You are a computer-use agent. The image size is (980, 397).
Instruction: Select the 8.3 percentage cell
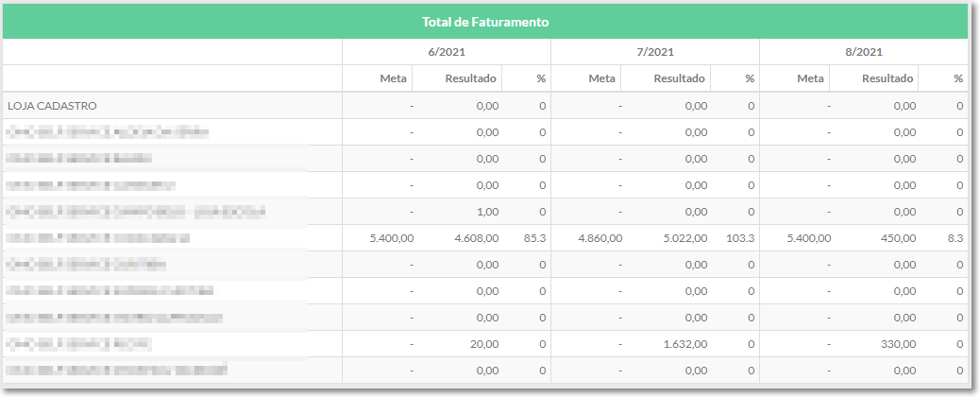tap(955, 238)
